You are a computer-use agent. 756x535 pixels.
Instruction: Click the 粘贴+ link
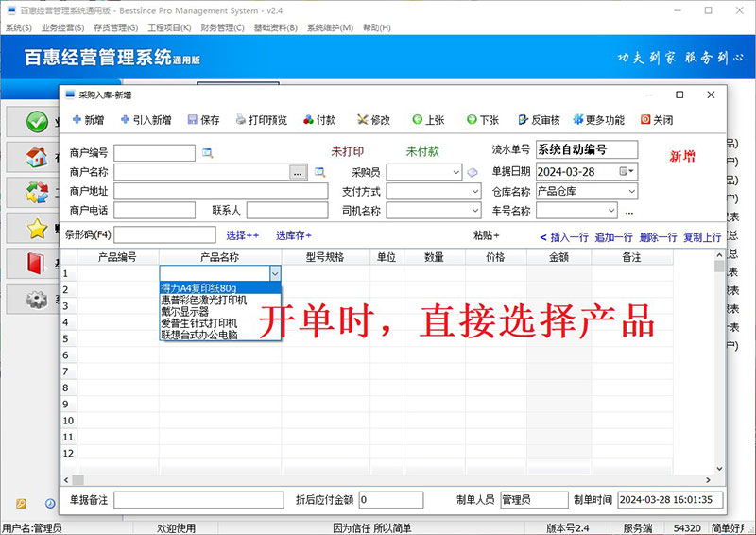pos(486,235)
